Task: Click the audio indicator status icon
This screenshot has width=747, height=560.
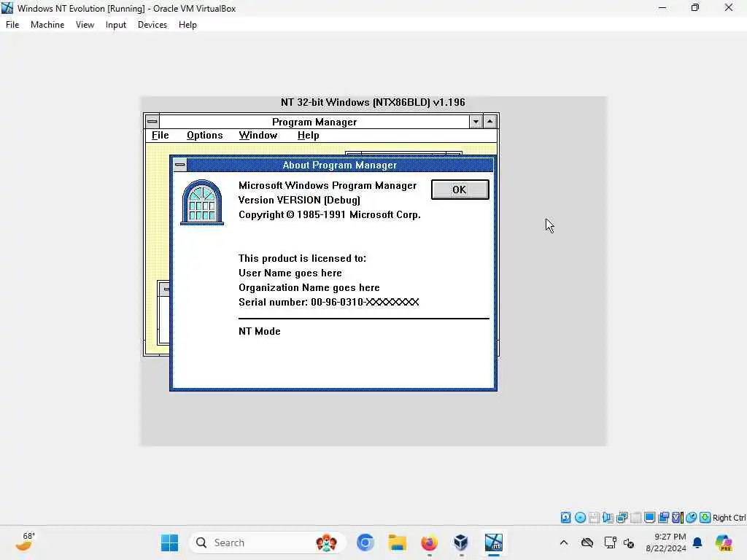Action: 608,518
